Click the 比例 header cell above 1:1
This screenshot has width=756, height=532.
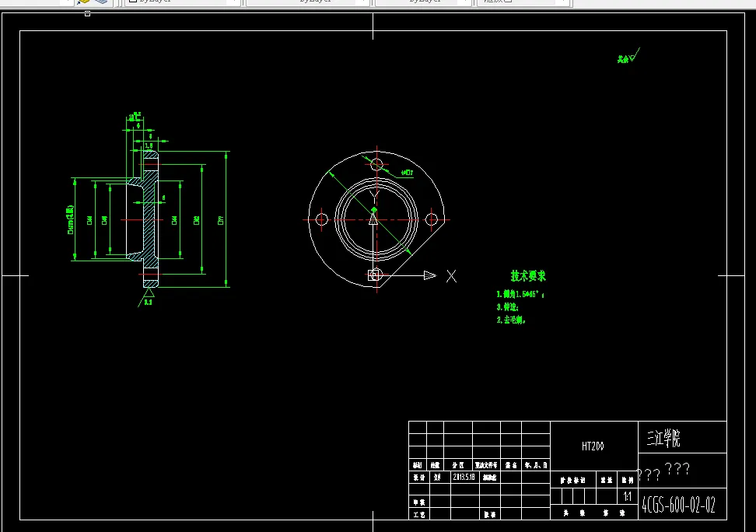point(627,480)
